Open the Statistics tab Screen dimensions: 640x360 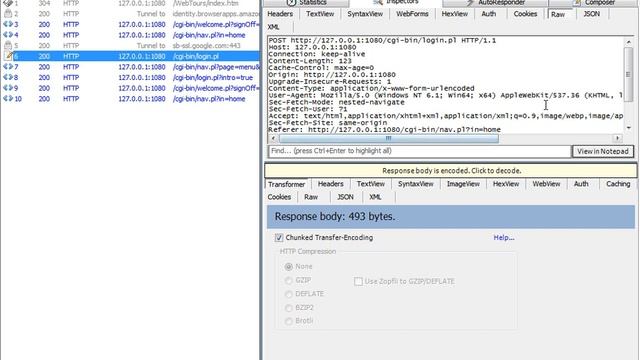pos(307,3)
